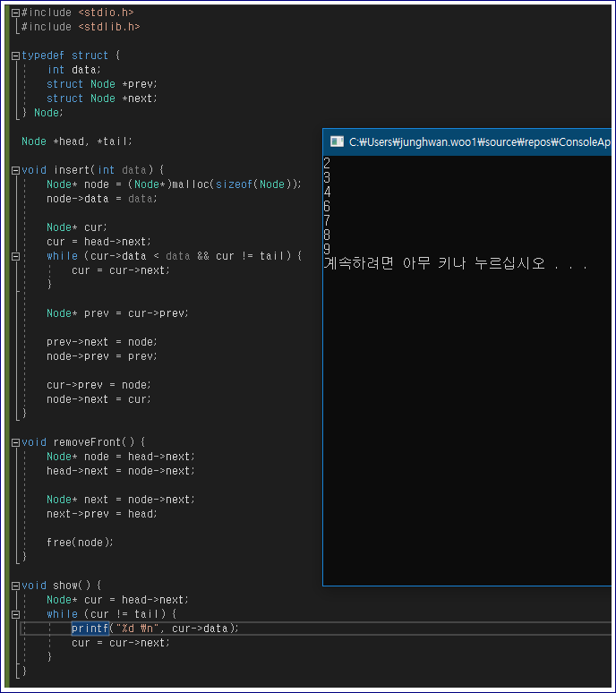The image size is (616, 693).
Task: Click the console window title path
Action: point(480,141)
